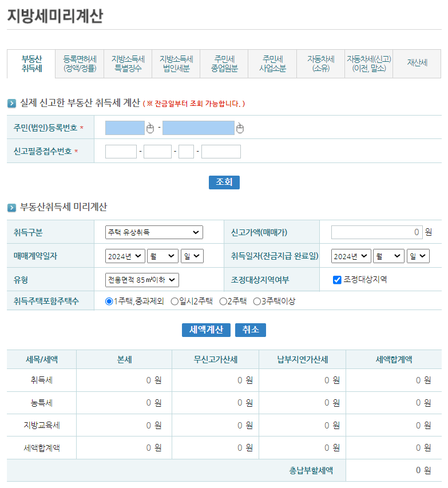448x488 pixels.
Task: Click the 본세 column header
Action: [124, 360]
